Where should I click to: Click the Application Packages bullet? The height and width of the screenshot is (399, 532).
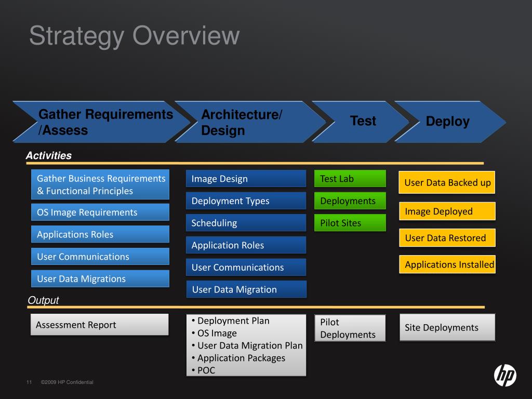[x=238, y=358]
